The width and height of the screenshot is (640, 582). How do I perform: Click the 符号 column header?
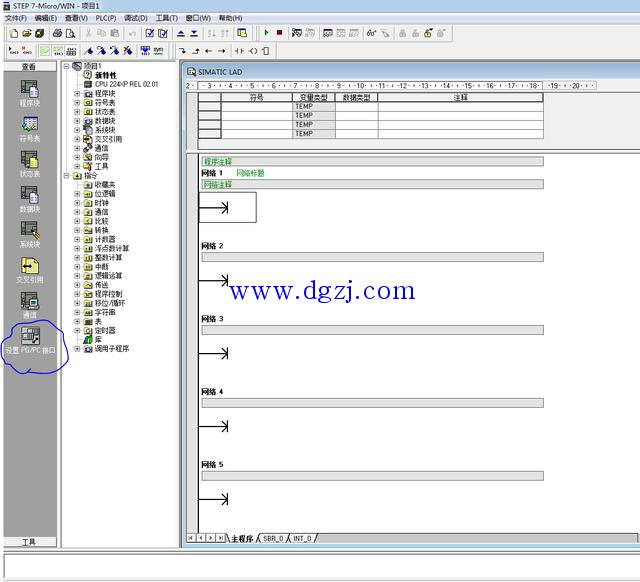(x=256, y=97)
